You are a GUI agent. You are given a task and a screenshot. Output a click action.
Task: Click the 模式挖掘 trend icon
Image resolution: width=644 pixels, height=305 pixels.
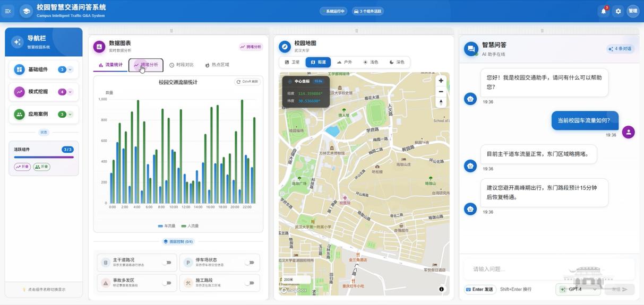pos(20,92)
